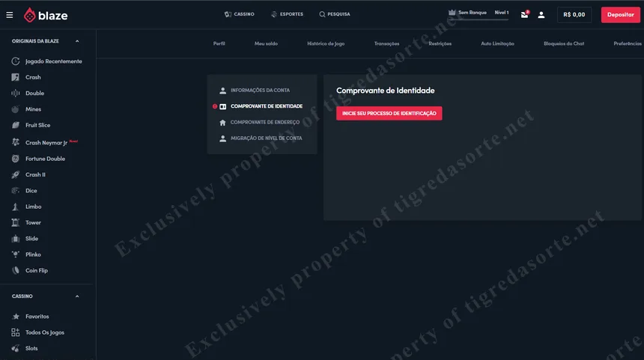
Task: Open the Esportes top navigation item
Action: (x=287, y=14)
